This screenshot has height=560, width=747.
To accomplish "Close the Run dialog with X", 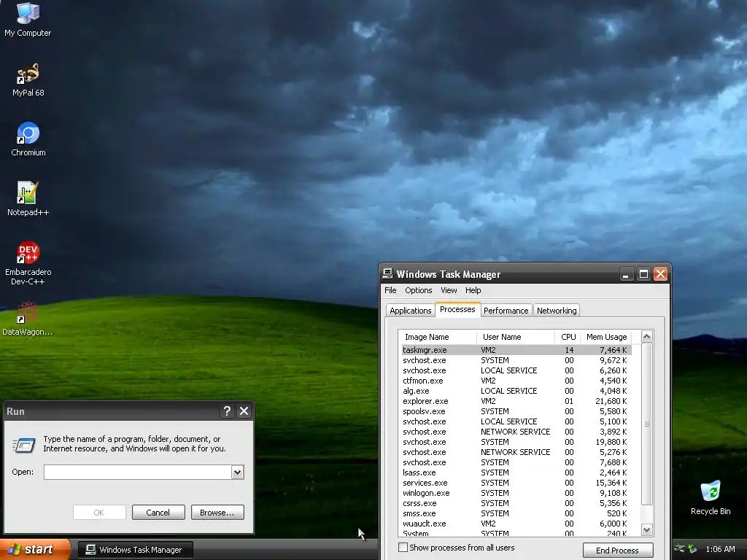I will click(x=244, y=411).
